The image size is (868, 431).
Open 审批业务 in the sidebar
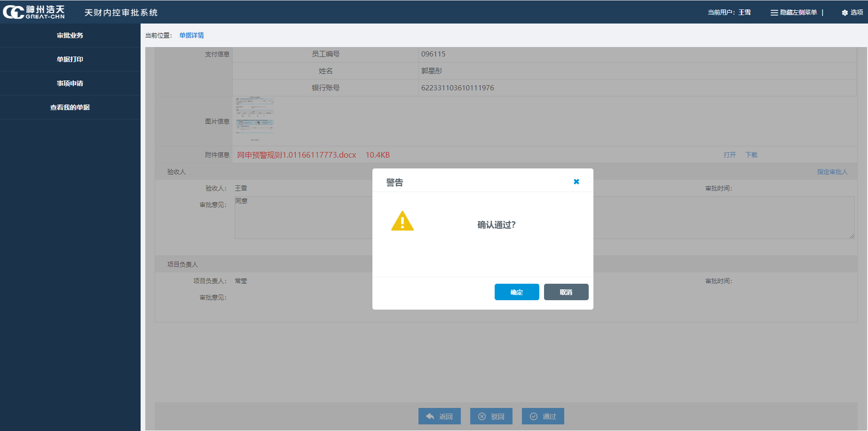click(70, 35)
